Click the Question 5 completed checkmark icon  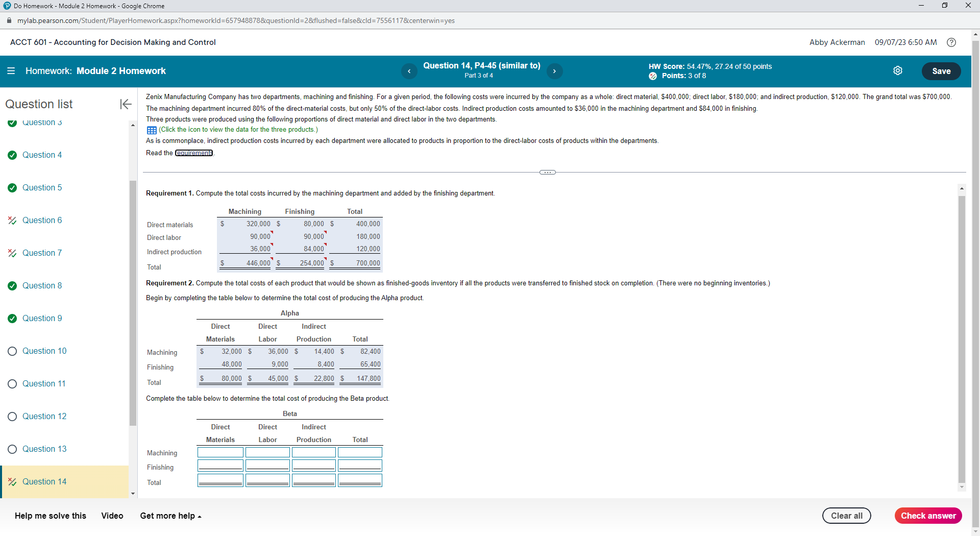tap(12, 188)
